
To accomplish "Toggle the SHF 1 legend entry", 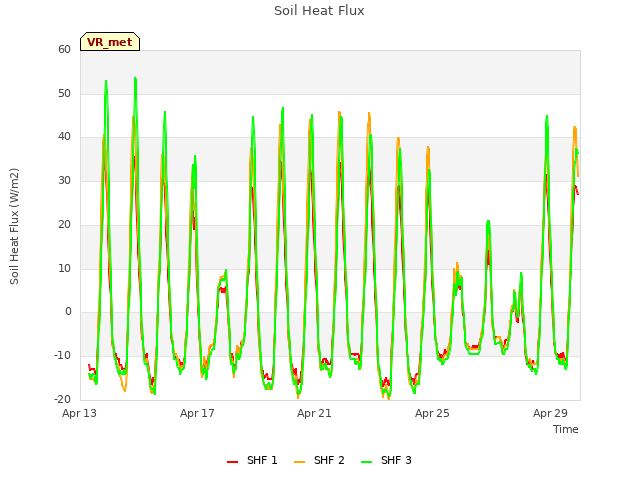I will coord(252,460).
